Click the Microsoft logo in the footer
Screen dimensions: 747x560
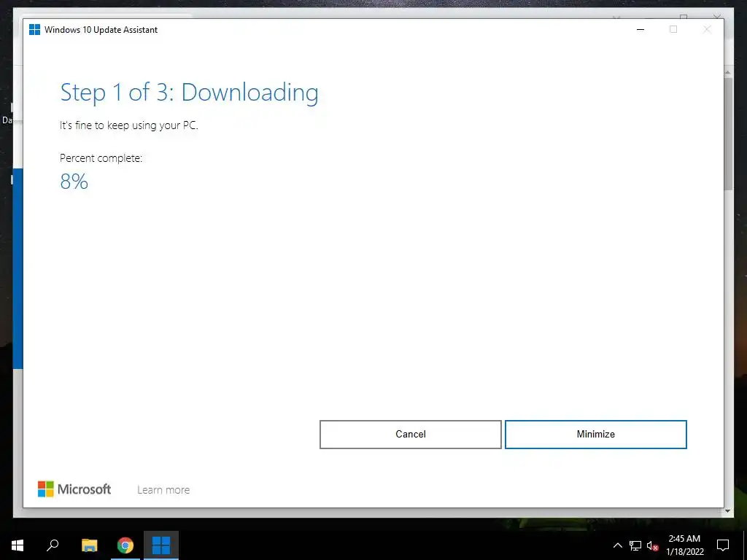[74, 489]
